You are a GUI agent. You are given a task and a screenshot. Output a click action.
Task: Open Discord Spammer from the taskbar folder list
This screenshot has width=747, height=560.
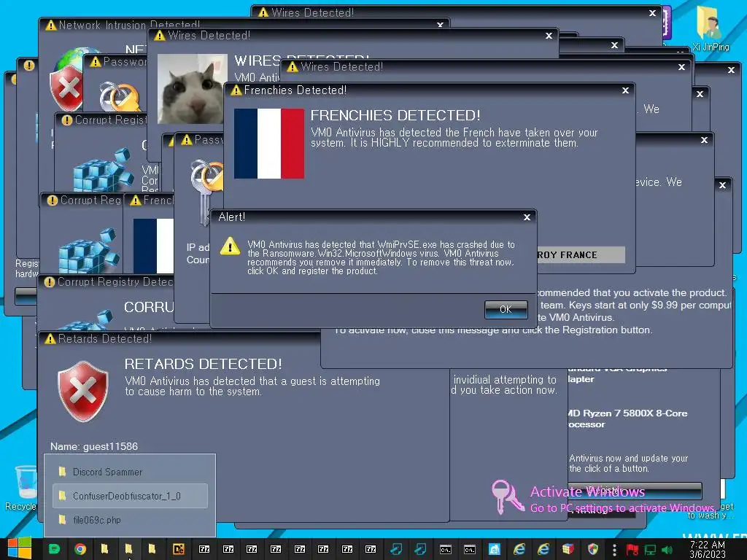tap(130, 472)
